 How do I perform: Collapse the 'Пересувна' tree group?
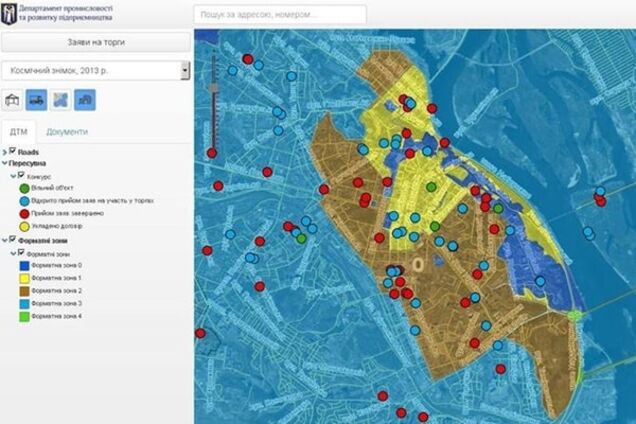[x=4, y=163]
